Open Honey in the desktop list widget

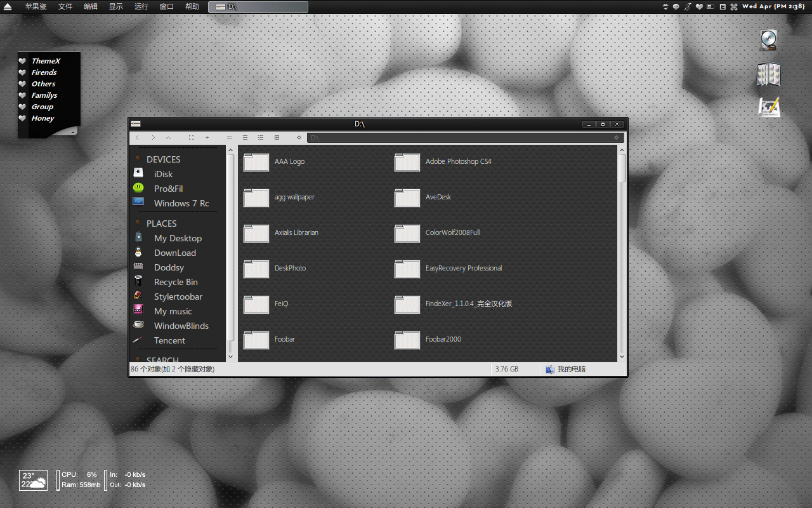click(43, 118)
